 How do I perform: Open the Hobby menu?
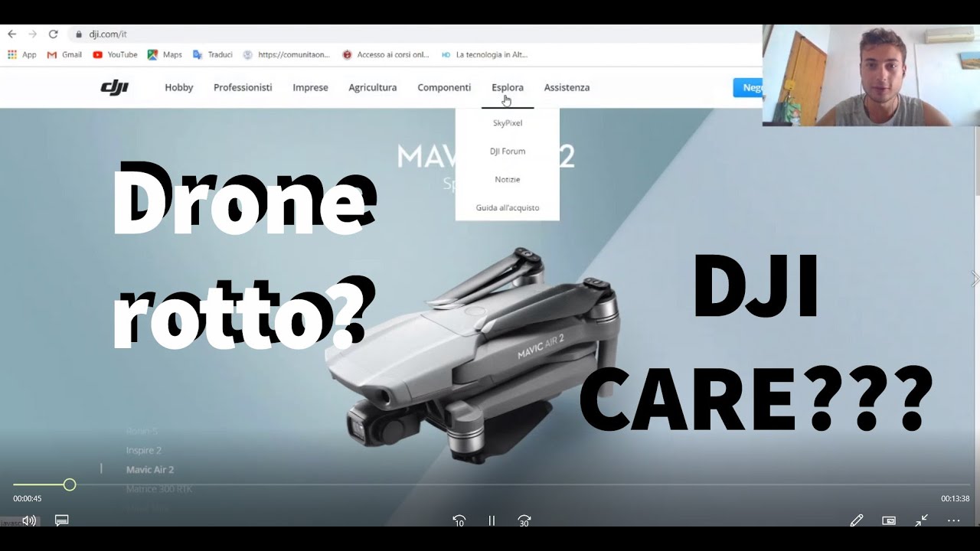(179, 87)
